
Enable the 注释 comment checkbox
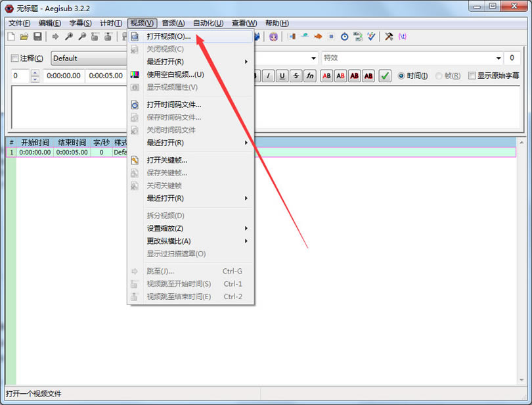pos(15,59)
